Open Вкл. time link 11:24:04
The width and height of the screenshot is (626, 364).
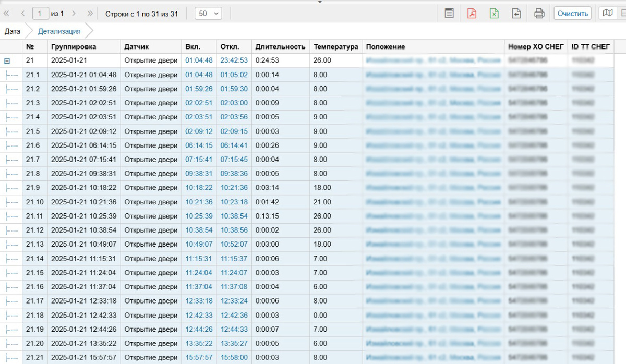pyautogui.click(x=199, y=273)
